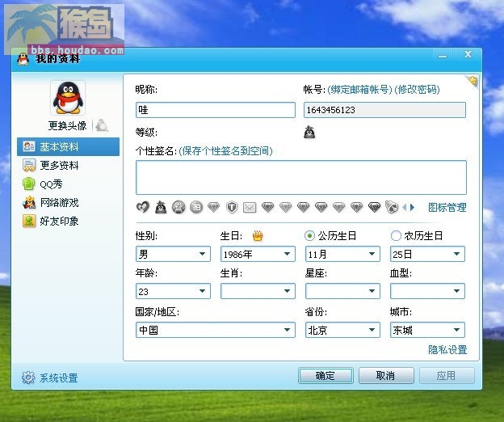Screen dimensions: 504x422
Task: Click the gray icon beside 更换头像
Action: coord(101,125)
